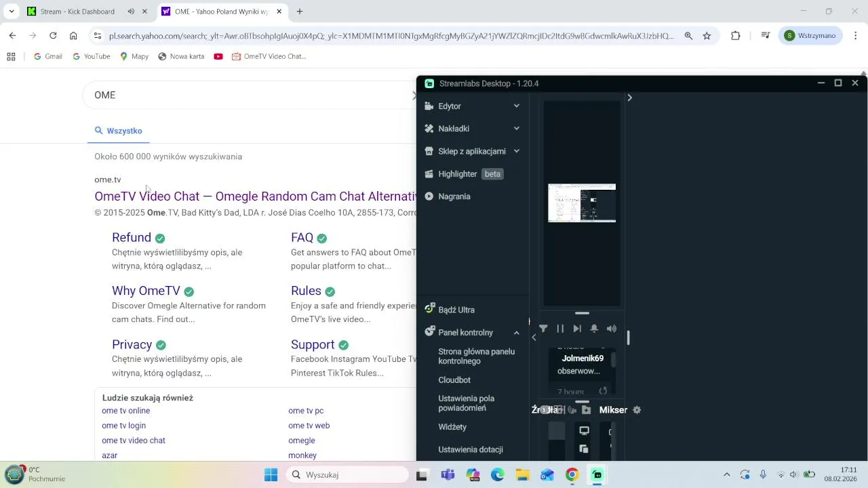This screenshot has height=488, width=868.
Task: Go back in Chrome
Action: click(12, 36)
